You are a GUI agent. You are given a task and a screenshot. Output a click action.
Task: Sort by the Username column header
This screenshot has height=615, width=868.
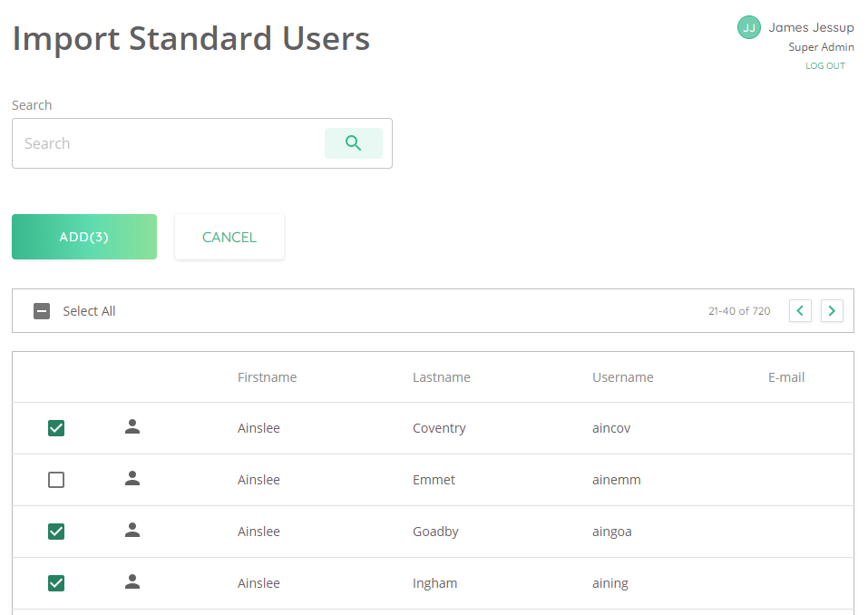623,377
